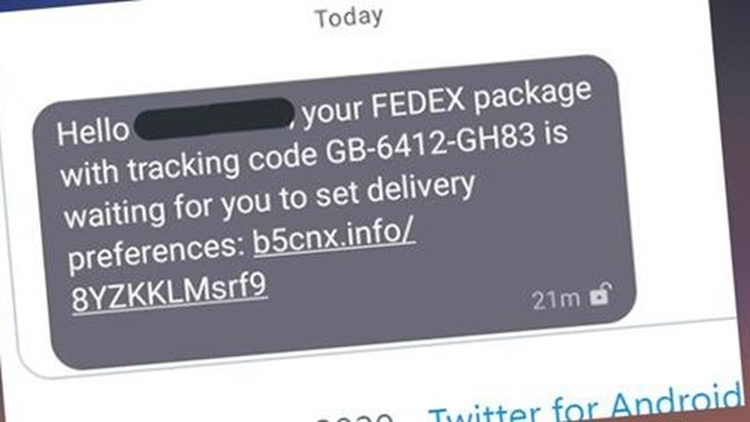The width and height of the screenshot is (750, 422).
Task: Click the tracking code GB-6412-GH83
Action: [430, 143]
